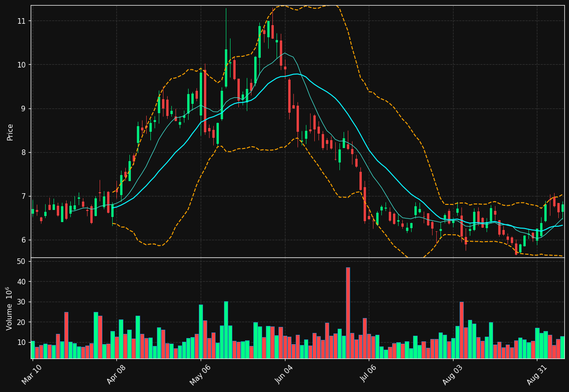Select price tick label 6

click(24, 240)
